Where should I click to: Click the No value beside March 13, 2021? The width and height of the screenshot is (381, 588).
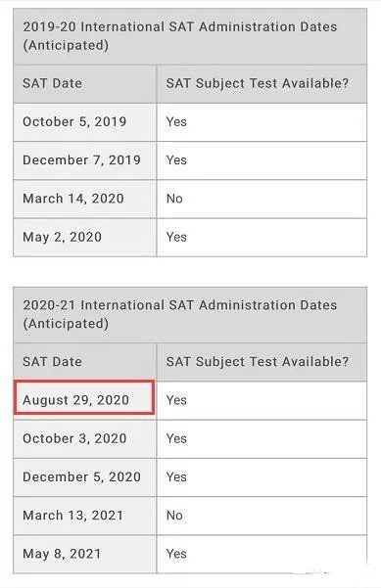[174, 516]
